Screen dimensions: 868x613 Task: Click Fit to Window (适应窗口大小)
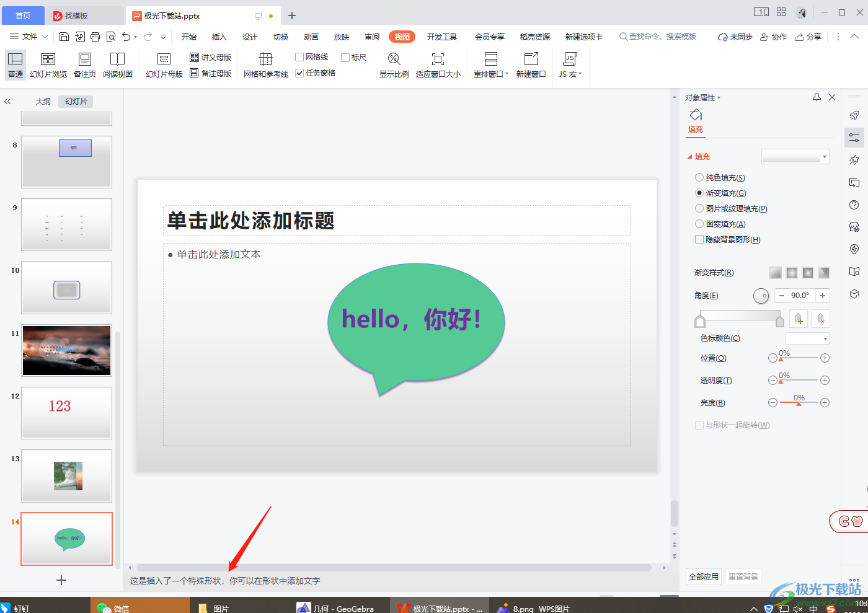(x=438, y=65)
